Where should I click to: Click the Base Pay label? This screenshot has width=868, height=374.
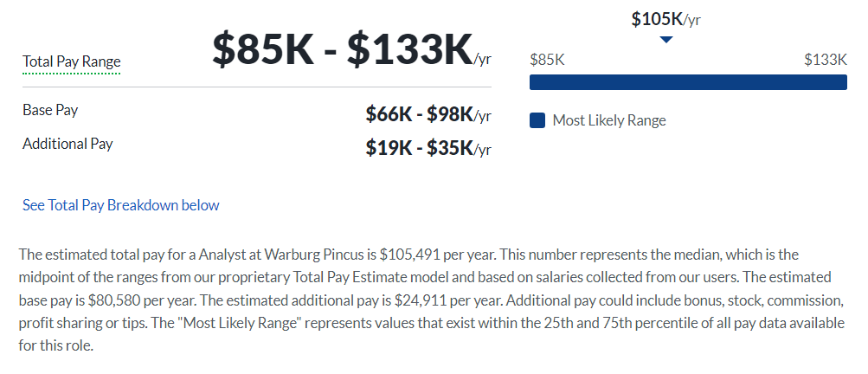coord(50,110)
